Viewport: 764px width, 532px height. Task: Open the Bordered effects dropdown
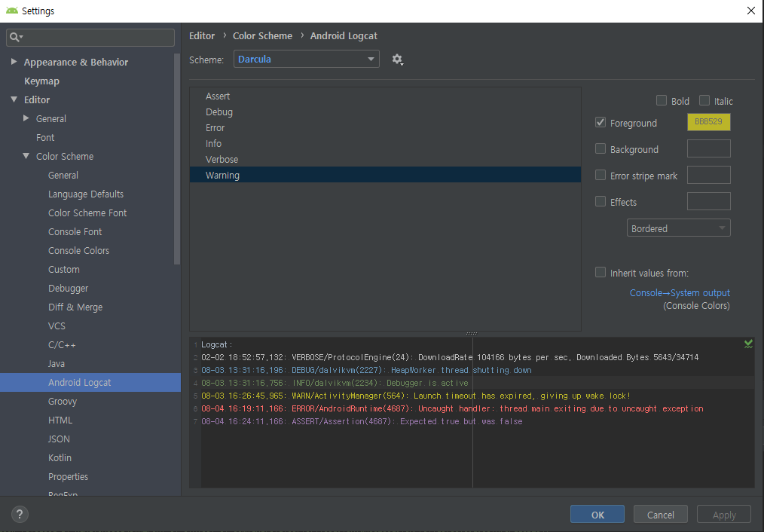678,228
